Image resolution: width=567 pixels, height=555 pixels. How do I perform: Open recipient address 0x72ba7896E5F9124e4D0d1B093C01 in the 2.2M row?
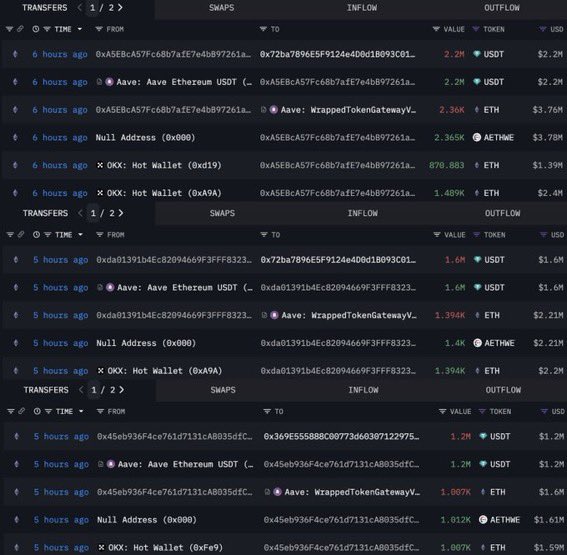(x=337, y=54)
